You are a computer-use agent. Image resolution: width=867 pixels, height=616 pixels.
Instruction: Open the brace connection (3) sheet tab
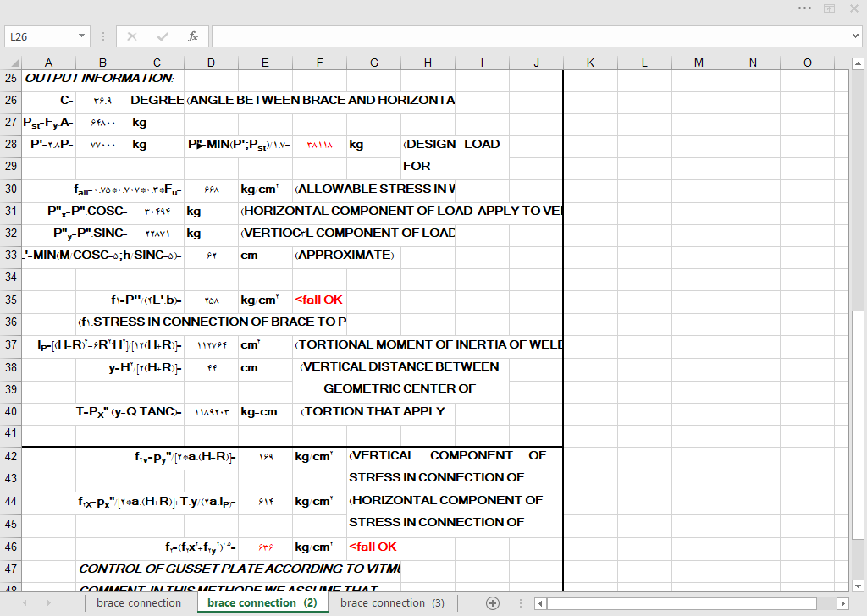392,602
